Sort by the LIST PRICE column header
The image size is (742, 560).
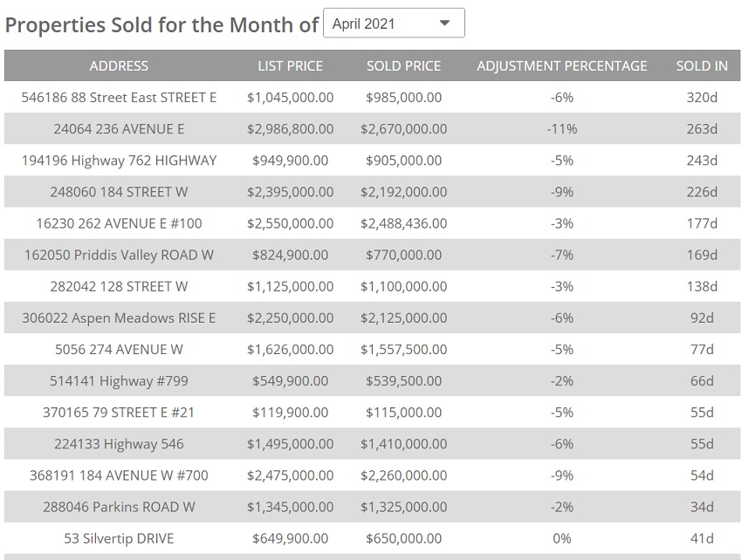(290, 66)
